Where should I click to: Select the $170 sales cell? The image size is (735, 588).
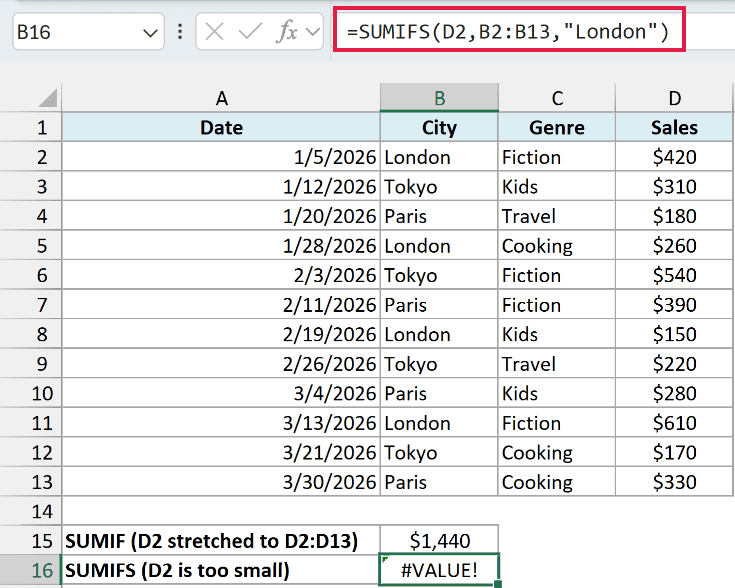click(x=674, y=452)
